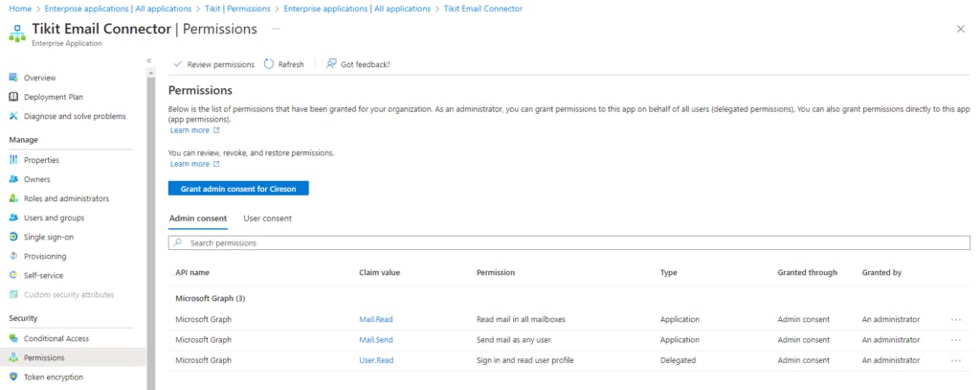Select the Admin consent tab
980x390 pixels.
tap(198, 218)
